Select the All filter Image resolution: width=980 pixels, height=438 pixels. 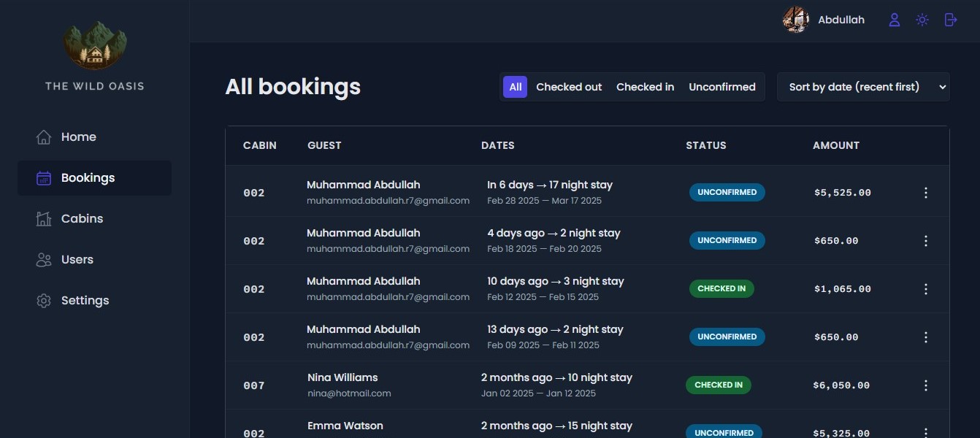click(515, 87)
